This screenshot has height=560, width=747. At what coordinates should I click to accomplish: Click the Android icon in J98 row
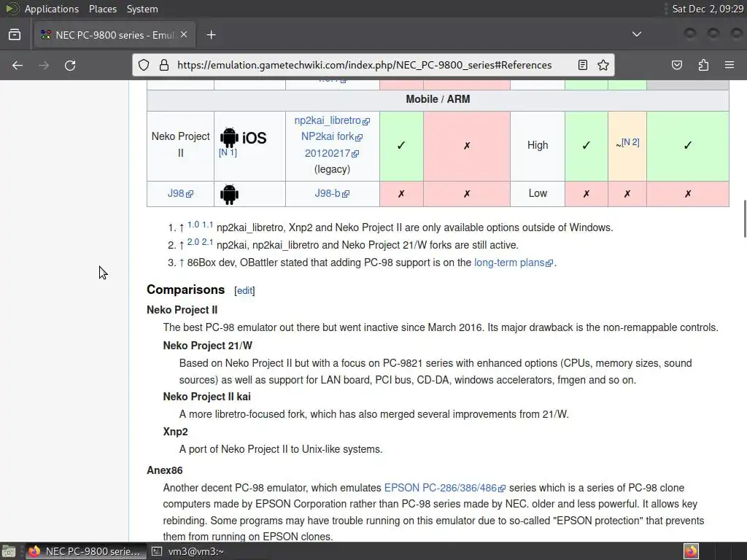pyautogui.click(x=229, y=194)
